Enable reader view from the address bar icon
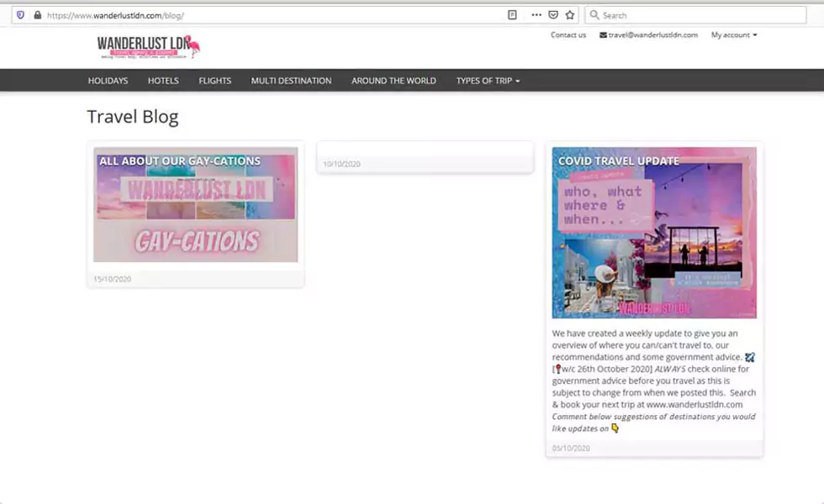Viewport: 824px width, 504px height. (x=512, y=14)
